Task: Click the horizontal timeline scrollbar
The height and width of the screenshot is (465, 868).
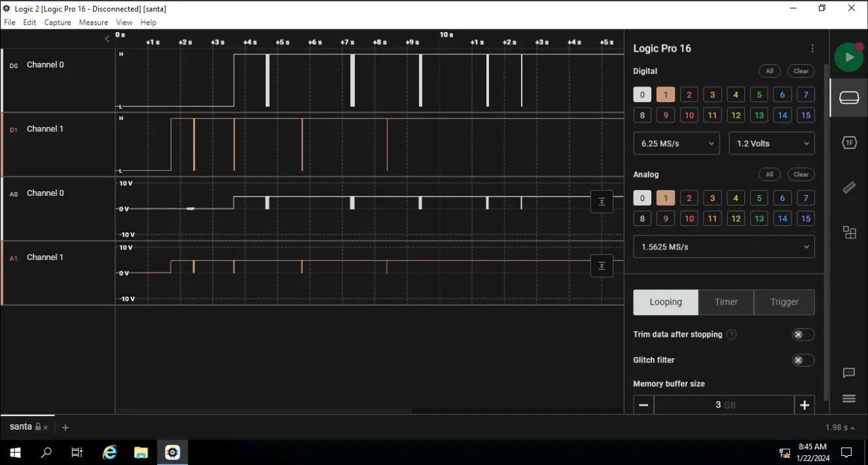Action: 264,411
